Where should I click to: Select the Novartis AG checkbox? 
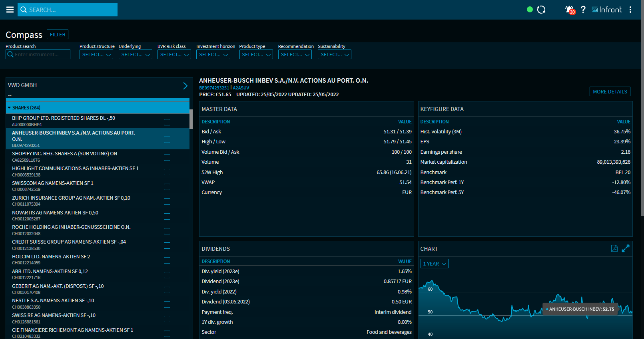167,216
